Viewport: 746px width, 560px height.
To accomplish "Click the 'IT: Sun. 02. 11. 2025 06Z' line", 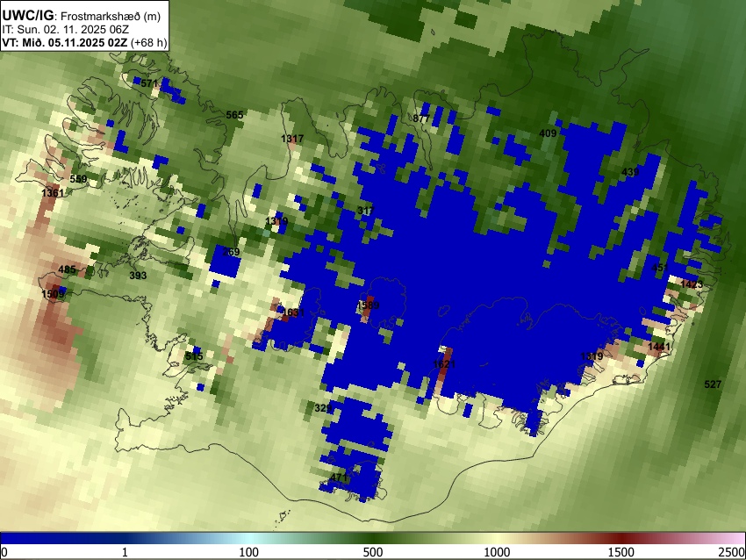I will (x=65, y=30).
